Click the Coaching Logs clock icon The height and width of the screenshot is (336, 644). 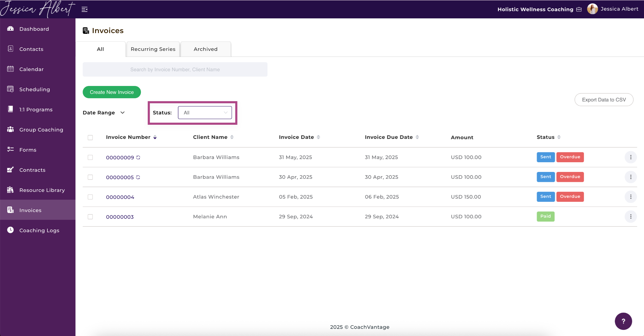(10, 230)
